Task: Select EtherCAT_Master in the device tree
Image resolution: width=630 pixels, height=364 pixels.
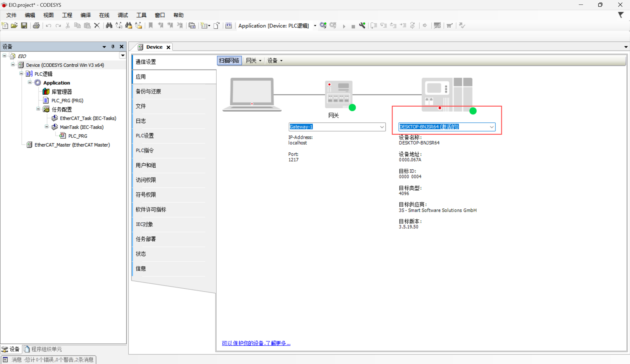Action: [72, 145]
